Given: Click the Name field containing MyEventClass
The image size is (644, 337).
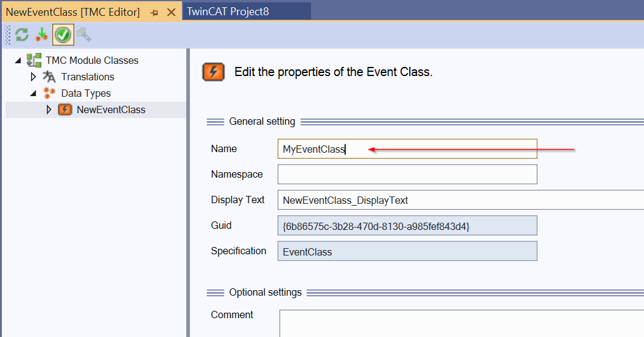Looking at the screenshot, I should coord(407,148).
